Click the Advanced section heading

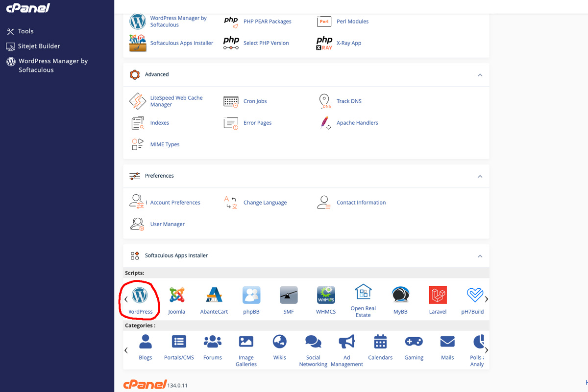[x=157, y=74]
